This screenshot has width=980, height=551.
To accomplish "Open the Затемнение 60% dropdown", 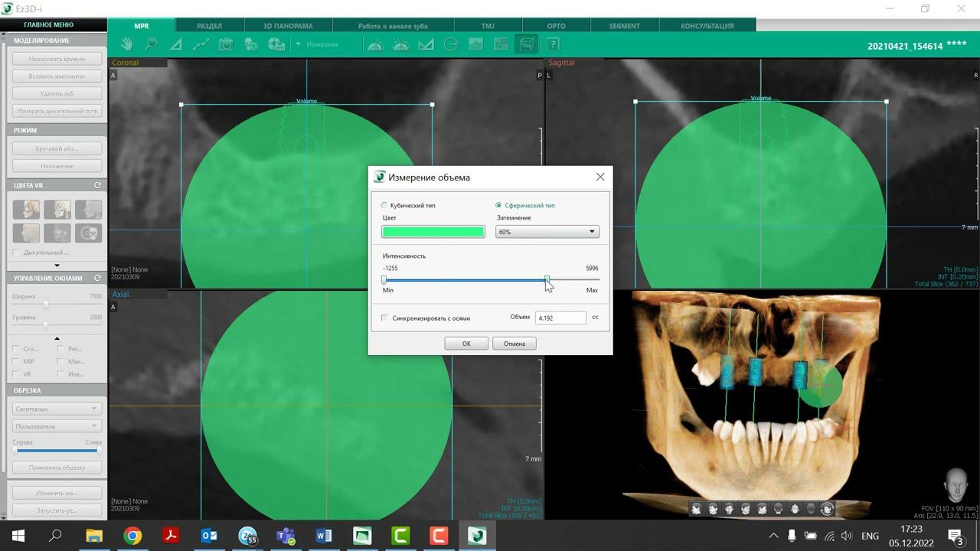I will tap(547, 231).
